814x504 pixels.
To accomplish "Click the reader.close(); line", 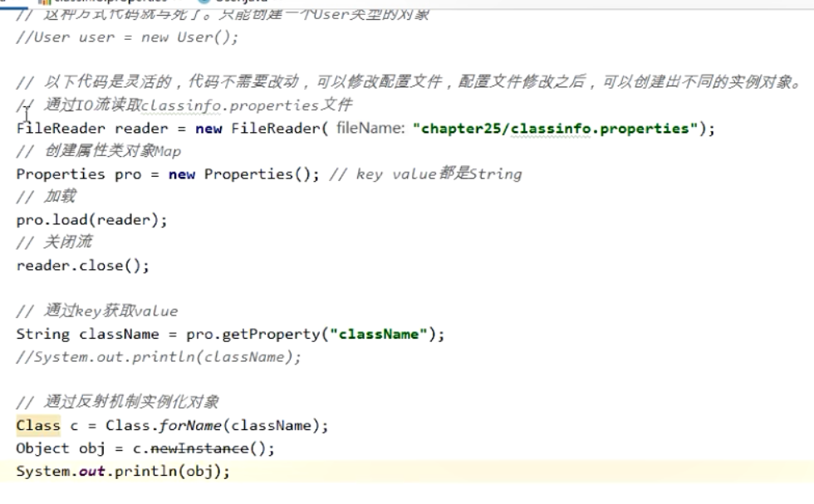I will (82, 265).
